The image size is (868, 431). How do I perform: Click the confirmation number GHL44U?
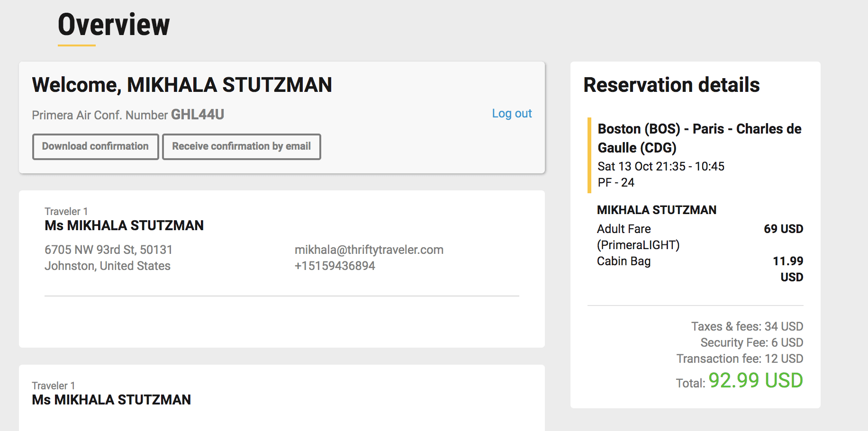click(197, 115)
